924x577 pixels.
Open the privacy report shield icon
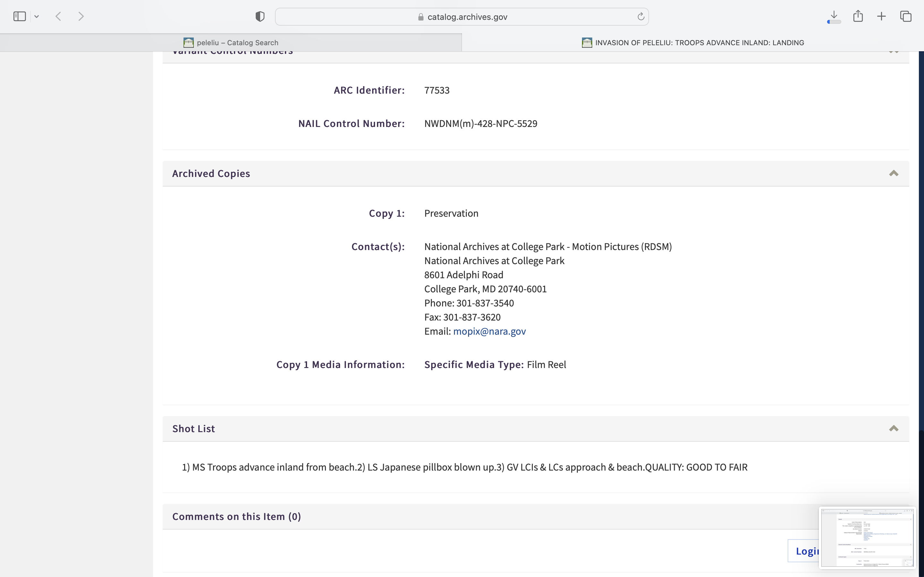(x=260, y=16)
